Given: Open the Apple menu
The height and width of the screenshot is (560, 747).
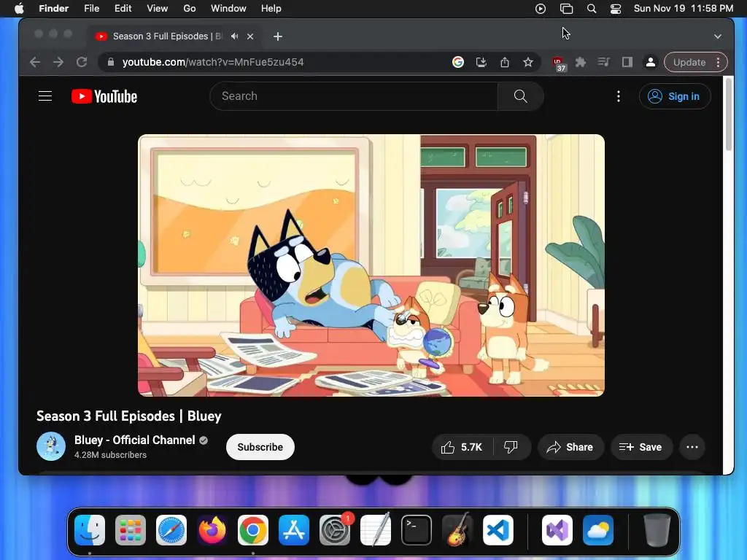Looking at the screenshot, I should point(19,9).
